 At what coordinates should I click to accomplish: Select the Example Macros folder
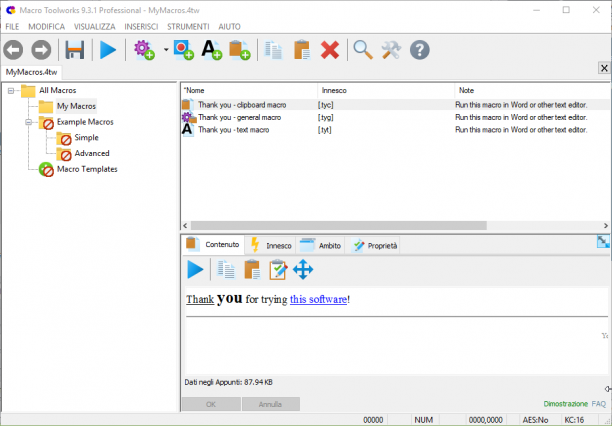[85, 122]
